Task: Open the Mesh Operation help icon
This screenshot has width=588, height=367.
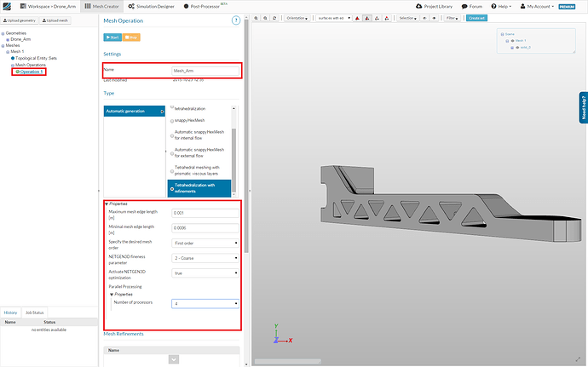Action: (235, 20)
